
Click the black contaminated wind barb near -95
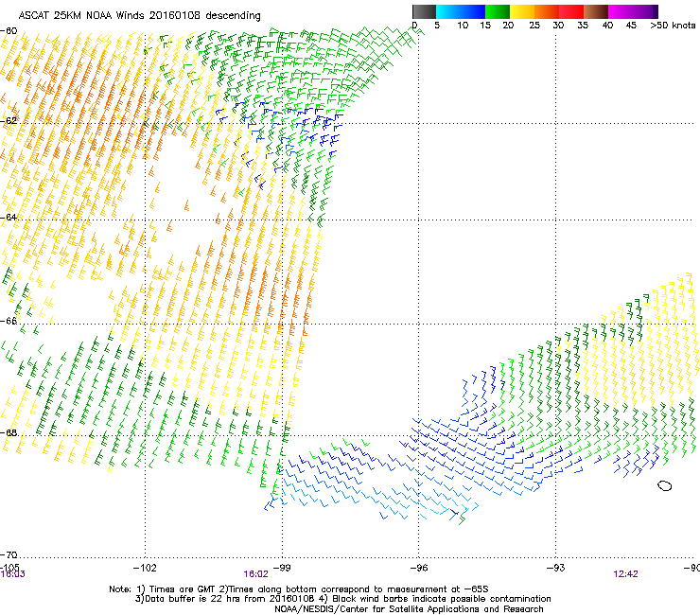(x=454, y=513)
